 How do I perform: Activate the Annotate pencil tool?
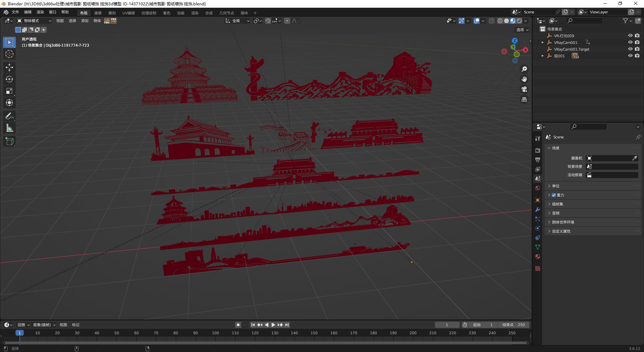(9, 116)
